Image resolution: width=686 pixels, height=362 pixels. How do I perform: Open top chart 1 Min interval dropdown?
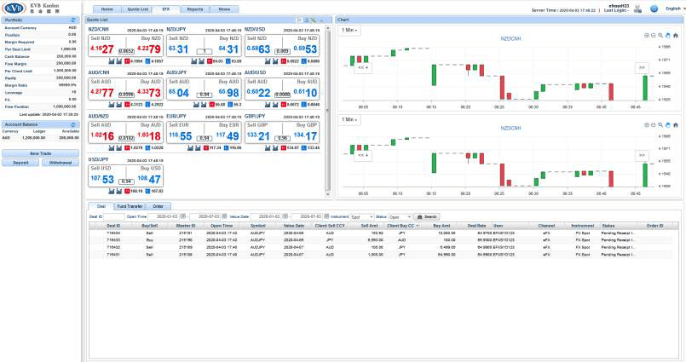pos(349,30)
